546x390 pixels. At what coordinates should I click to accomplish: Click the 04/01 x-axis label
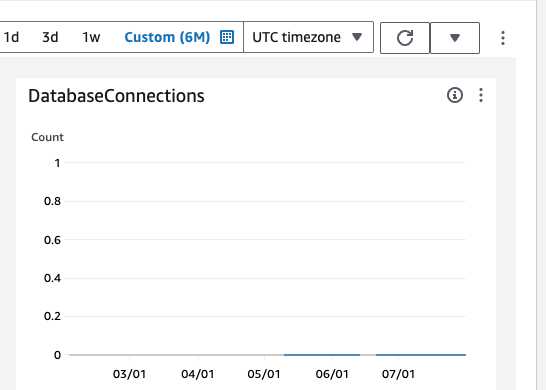[197, 374]
